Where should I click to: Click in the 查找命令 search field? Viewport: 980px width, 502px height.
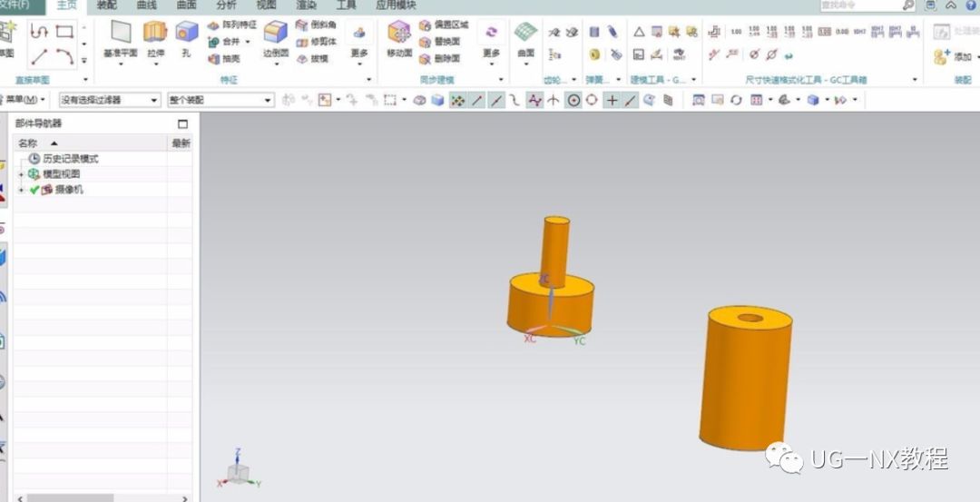[860, 5]
